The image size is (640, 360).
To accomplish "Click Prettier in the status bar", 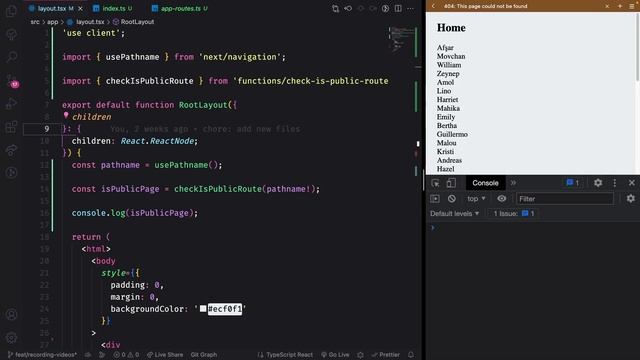I will pyautogui.click(x=386, y=355).
